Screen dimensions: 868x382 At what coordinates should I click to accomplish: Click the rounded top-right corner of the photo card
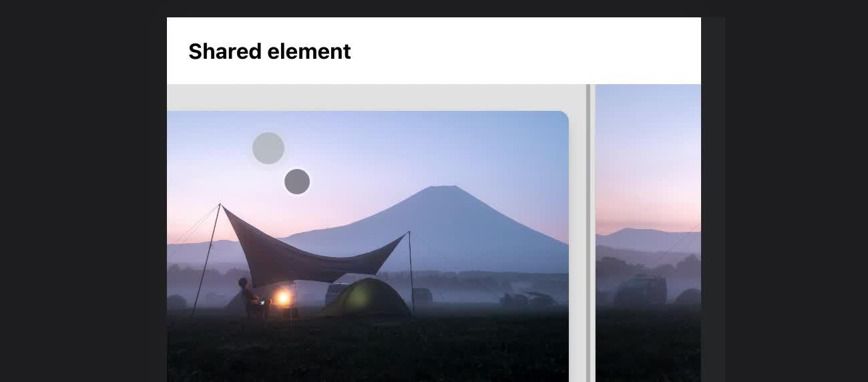pyautogui.click(x=563, y=117)
